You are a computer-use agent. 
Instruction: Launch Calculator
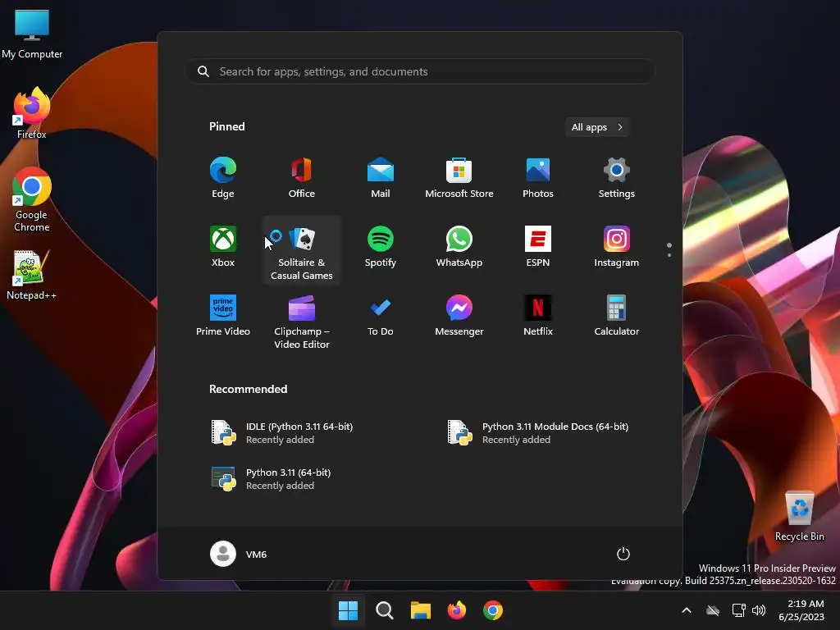[617, 316]
